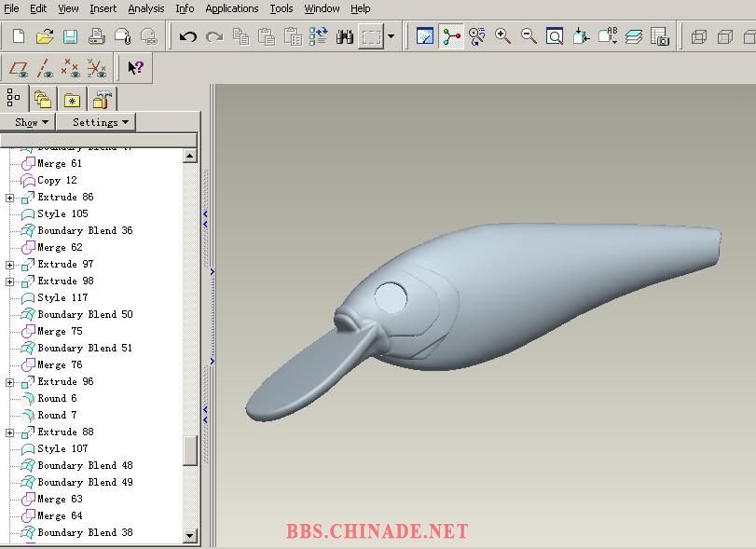The image size is (756, 549).
Task: Click Paste Special toolbar icon
Action: [293, 36]
